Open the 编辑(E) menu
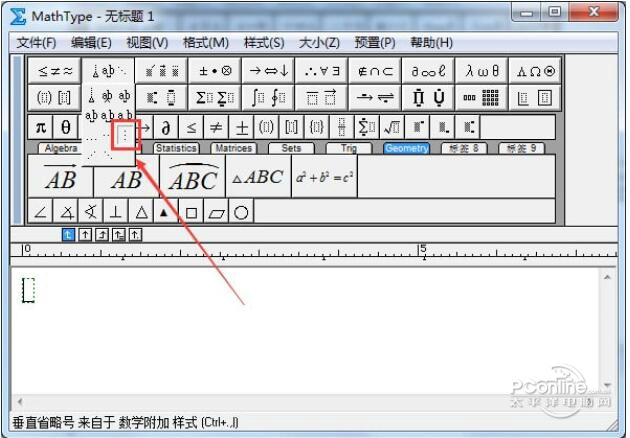The image size is (630, 438). point(91,42)
